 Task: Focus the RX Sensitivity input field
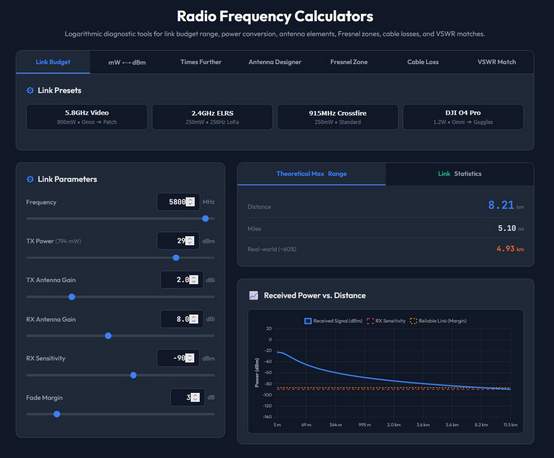click(x=178, y=358)
